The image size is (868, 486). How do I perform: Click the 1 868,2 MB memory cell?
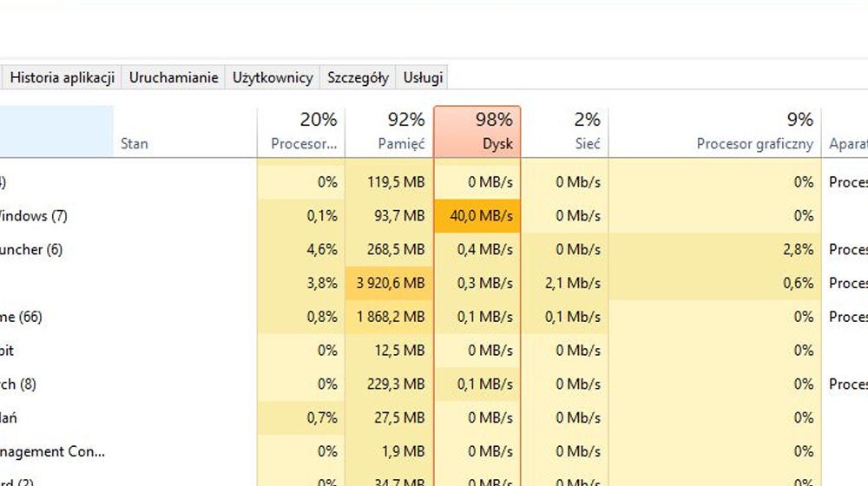pyautogui.click(x=389, y=317)
